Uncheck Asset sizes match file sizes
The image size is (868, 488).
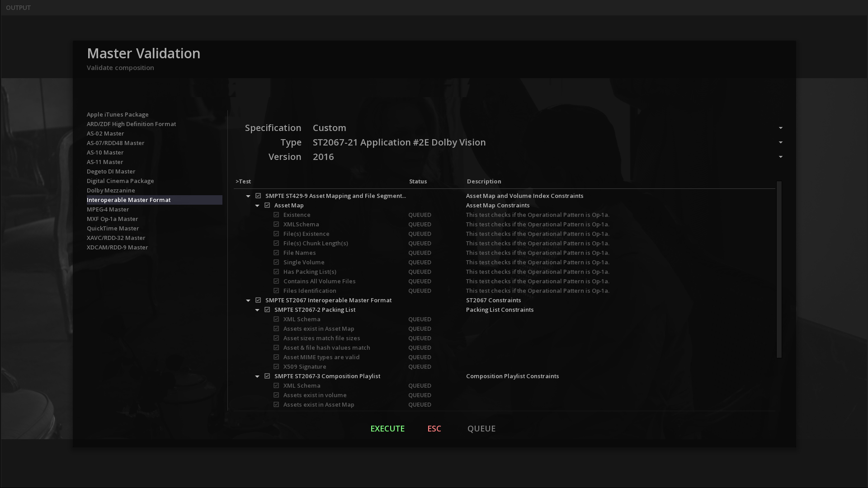pos(276,338)
